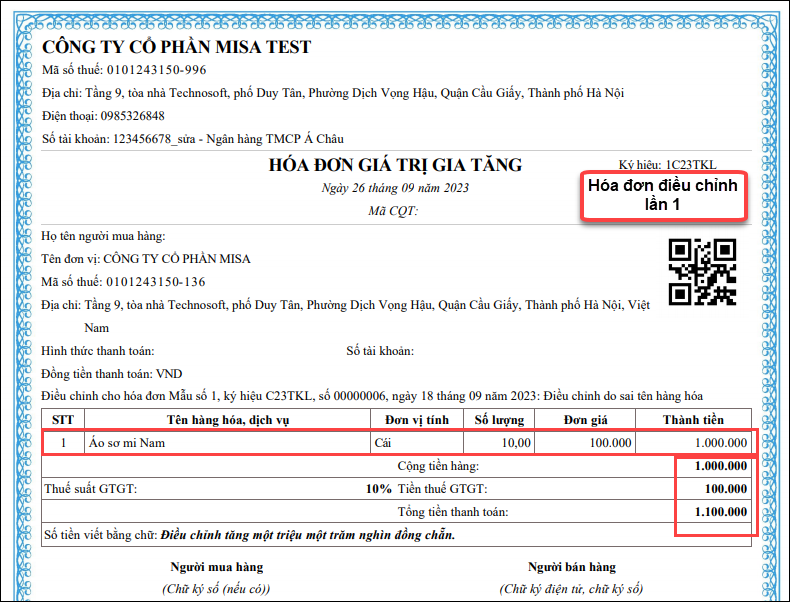790x602 pixels.
Task: Click the Cộng tiền hàng total 1.000.000
Action: 721,466
